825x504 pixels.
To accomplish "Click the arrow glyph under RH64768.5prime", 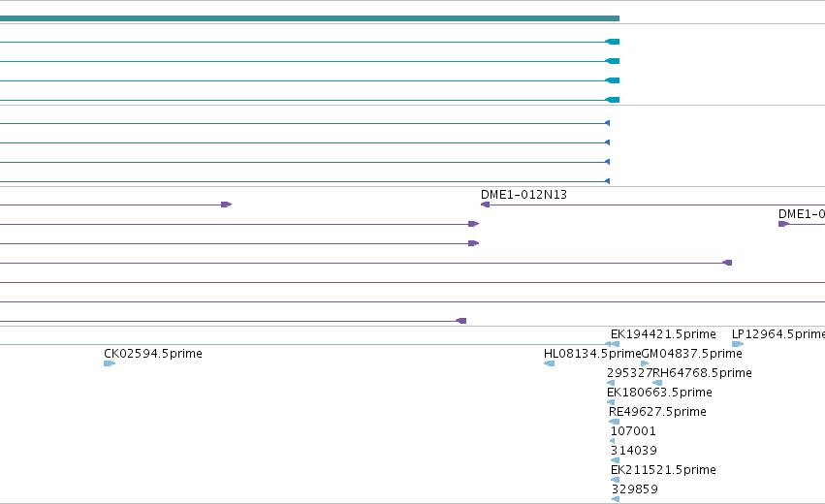I will (x=657, y=383).
